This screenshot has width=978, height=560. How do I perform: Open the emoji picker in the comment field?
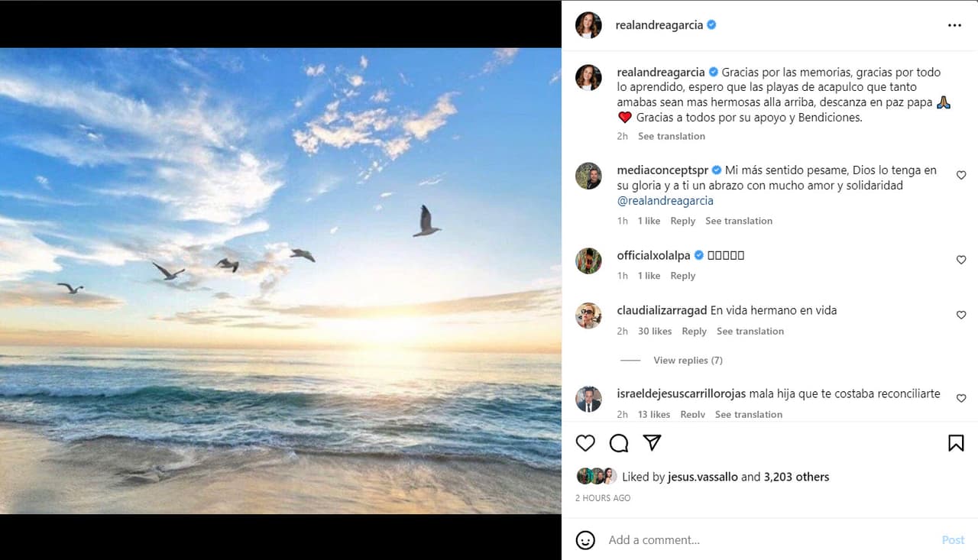coord(585,540)
